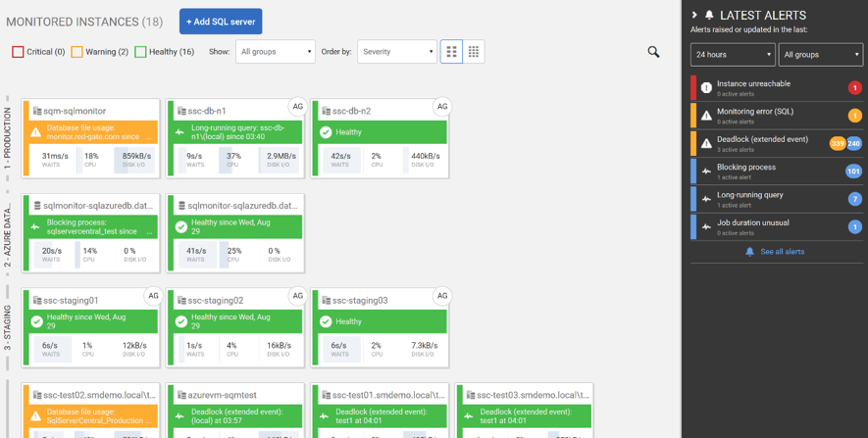The height and width of the screenshot is (438, 868).
Task: Click the 859kB/s disk I/O bar on sqm-sqlmonitor
Action: point(133,160)
